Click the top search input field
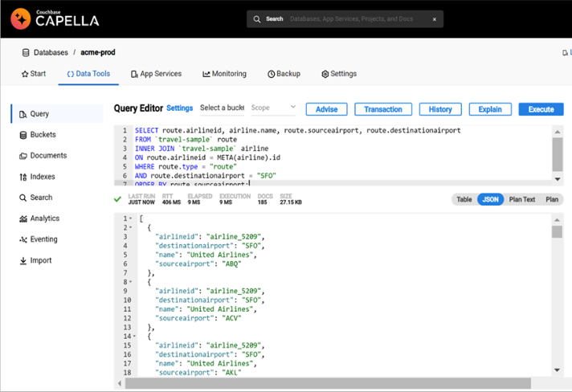Viewport: 572px width, 392px height. (353, 19)
